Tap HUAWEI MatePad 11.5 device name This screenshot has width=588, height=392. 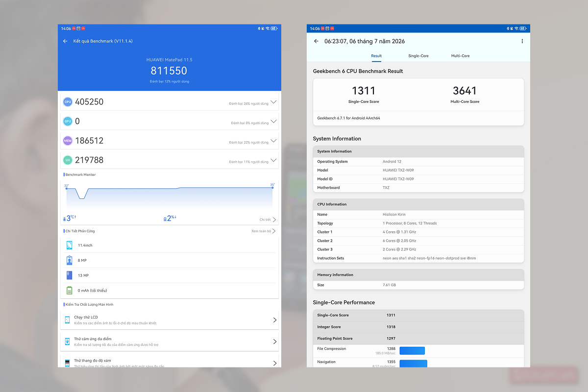point(169,60)
